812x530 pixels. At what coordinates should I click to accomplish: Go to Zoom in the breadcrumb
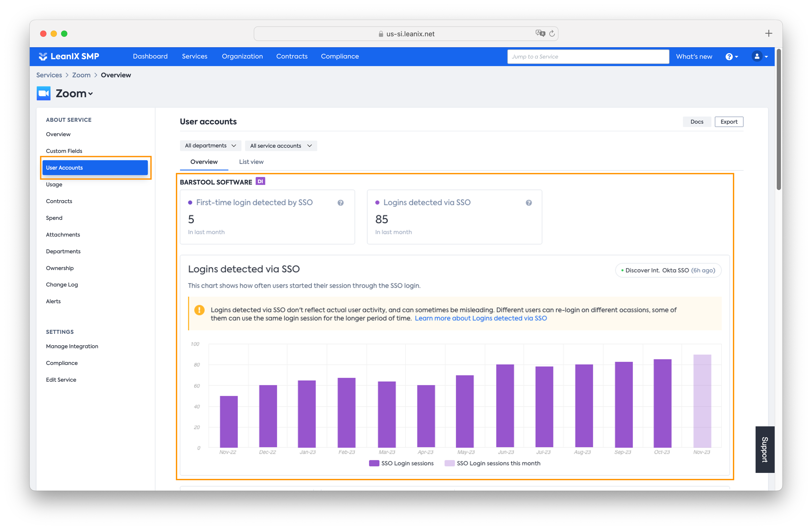click(81, 75)
